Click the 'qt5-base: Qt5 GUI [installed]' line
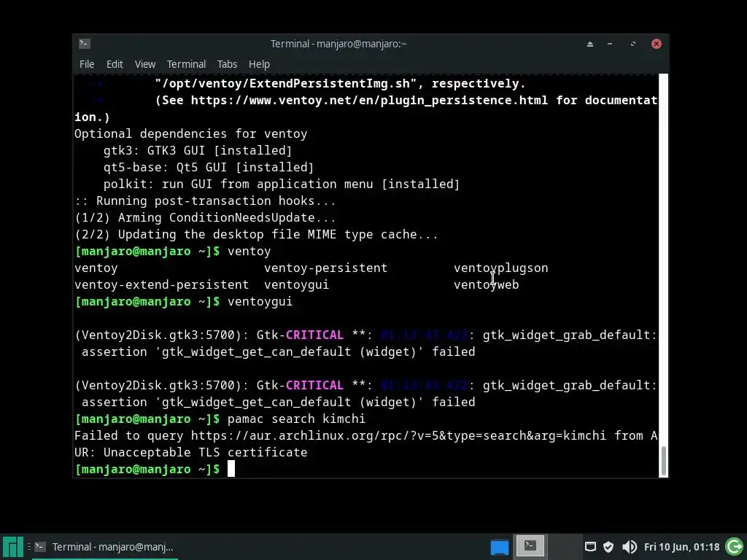This screenshot has height=560, width=747. click(x=209, y=167)
